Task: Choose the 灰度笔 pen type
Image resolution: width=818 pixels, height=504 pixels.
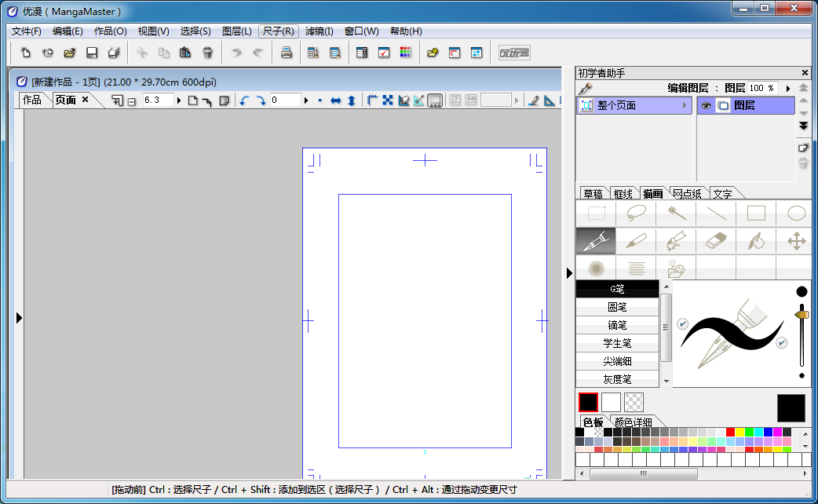Action: pyautogui.click(x=617, y=378)
